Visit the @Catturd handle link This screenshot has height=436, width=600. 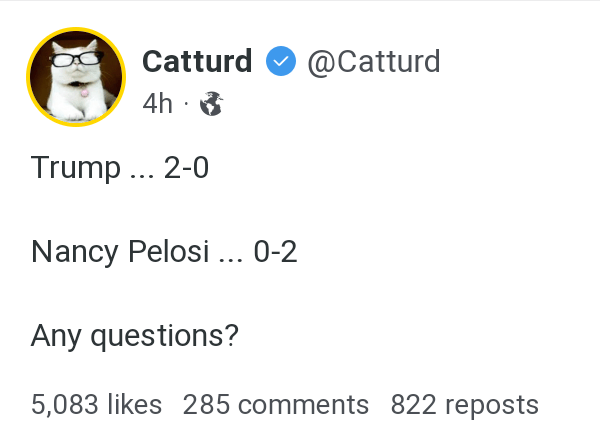pyautogui.click(x=373, y=62)
